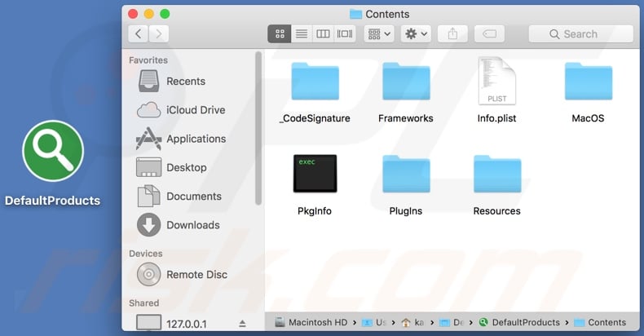Click the MacOS file name label
Screen dimensions: 644x336
pyautogui.click(x=588, y=118)
